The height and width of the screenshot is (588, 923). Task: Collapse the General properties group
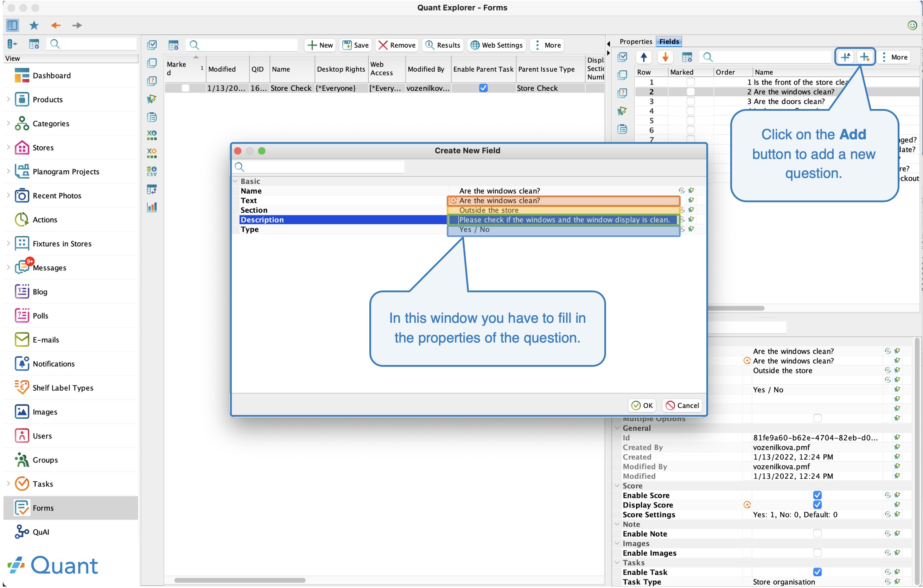(x=617, y=428)
